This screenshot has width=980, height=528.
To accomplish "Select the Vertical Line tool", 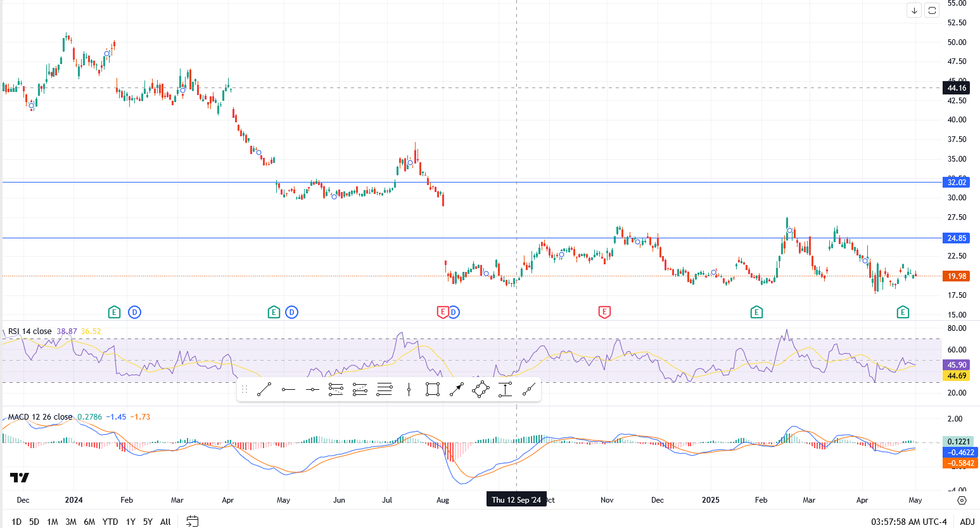I will 408,389.
